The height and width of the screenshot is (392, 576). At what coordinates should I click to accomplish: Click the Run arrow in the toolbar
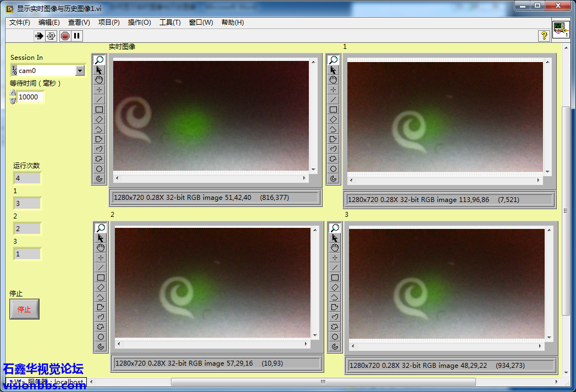tap(39, 36)
